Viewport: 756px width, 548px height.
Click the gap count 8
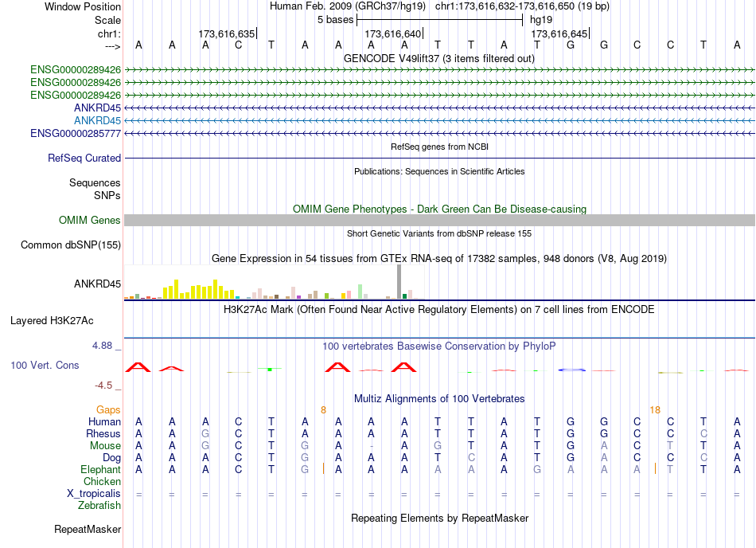tap(324, 410)
